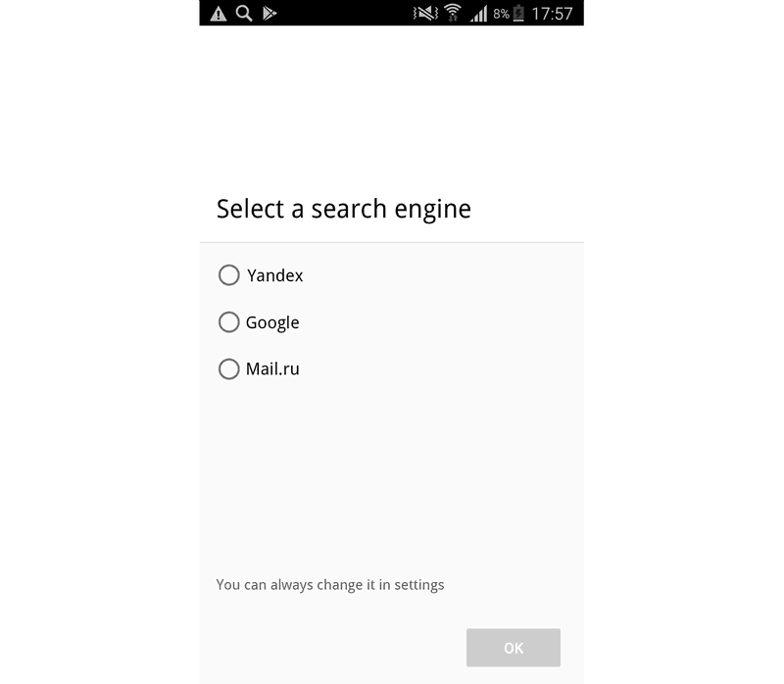
Task: Tap the 'change it in settings' hint text
Action: coord(380,584)
